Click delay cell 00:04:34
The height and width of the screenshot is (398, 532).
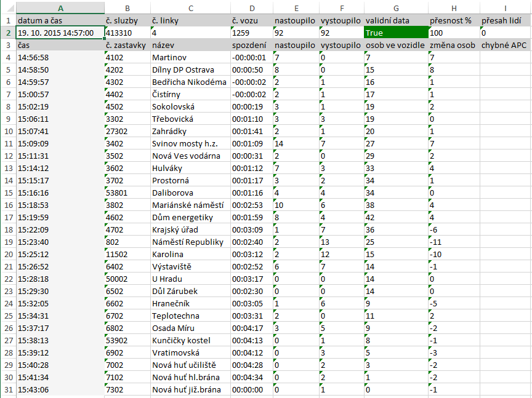(x=252, y=377)
